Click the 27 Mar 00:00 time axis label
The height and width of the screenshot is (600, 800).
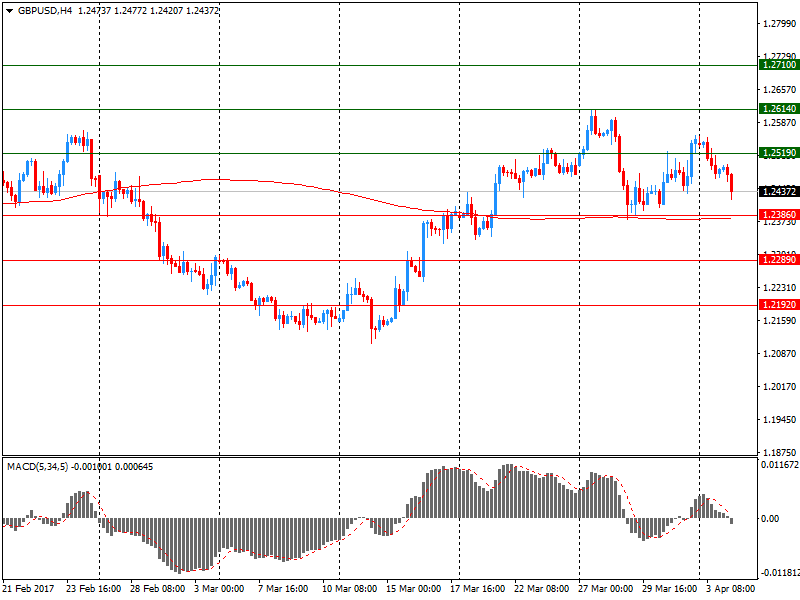point(605,589)
